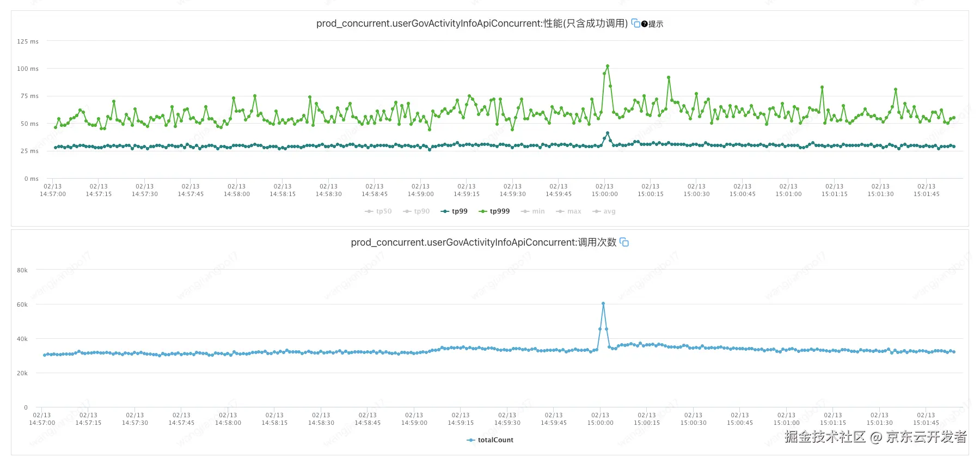This screenshot has height=457, width=980.
Task: Click the 80k y-axis label
Action: 22,270
